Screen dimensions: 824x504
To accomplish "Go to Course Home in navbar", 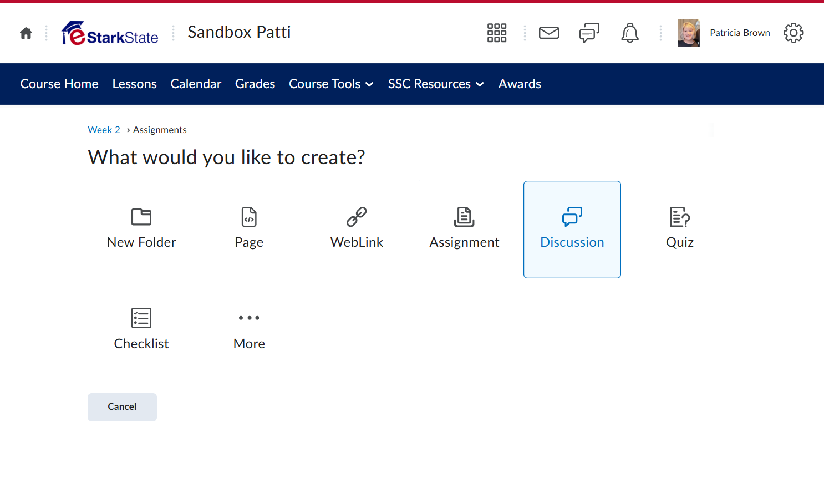I will [59, 84].
